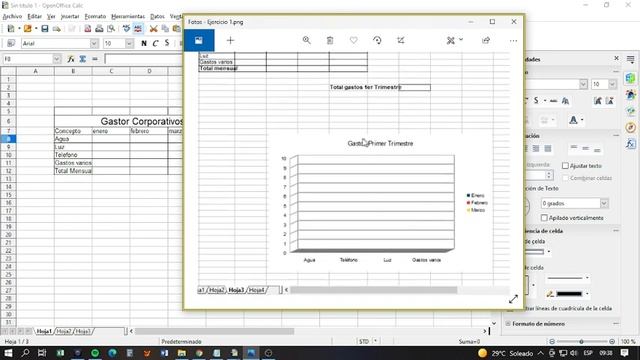Open sidebar Properties deck icon
The image size is (640, 360).
pos(631,78)
